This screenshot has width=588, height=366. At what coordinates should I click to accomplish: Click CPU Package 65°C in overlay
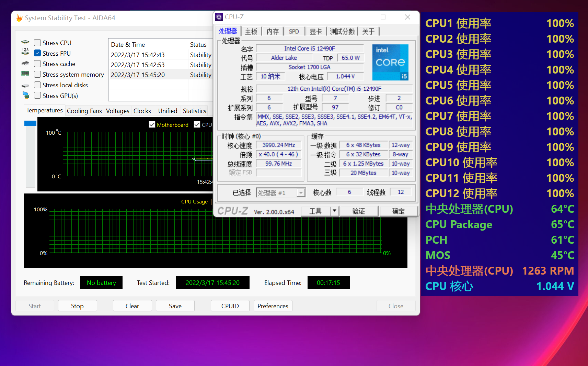click(499, 224)
